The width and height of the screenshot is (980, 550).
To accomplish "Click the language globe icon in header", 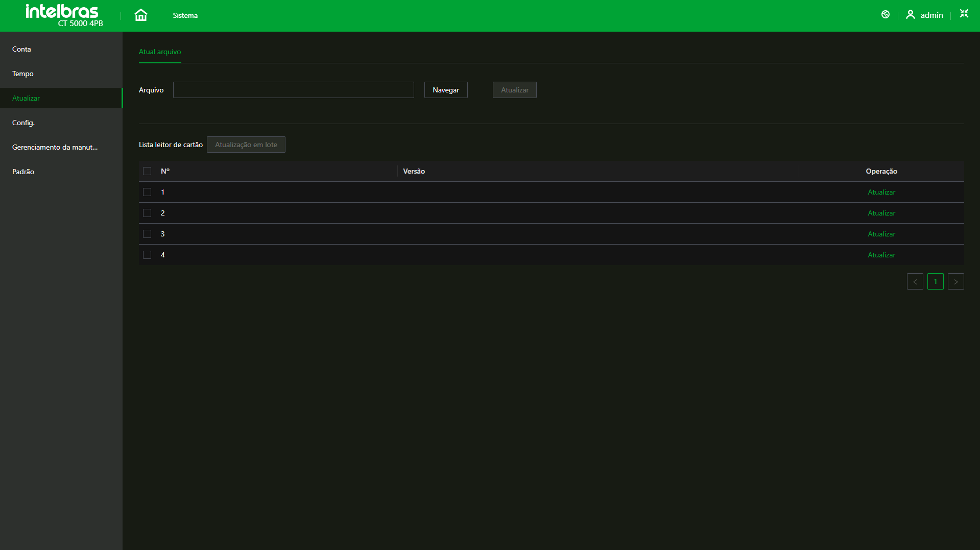I will click(886, 15).
